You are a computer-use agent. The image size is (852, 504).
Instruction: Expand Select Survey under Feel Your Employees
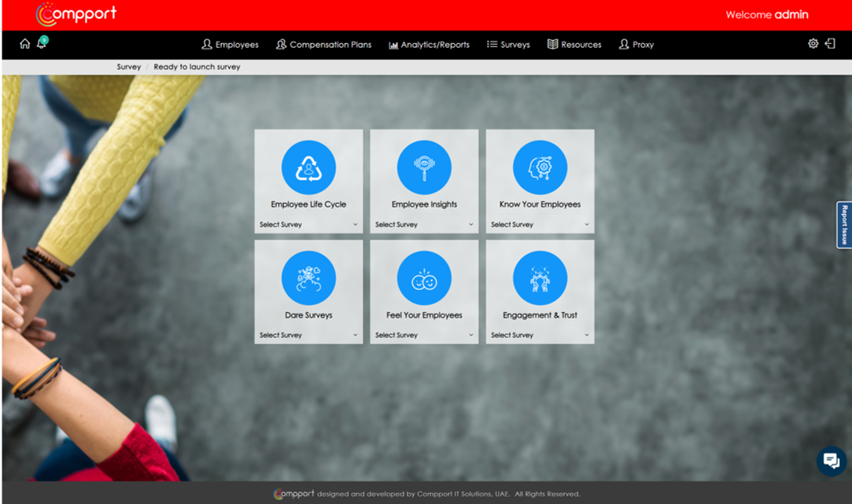tap(424, 335)
